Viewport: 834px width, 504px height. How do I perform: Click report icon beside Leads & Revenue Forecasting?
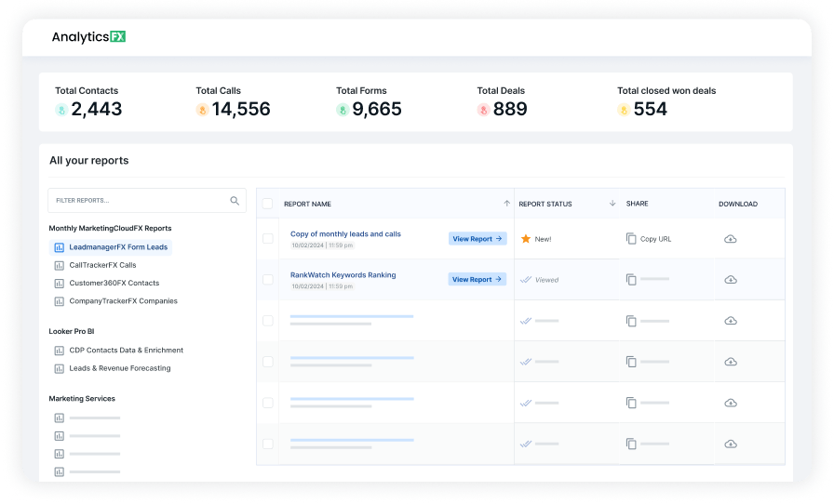59,368
